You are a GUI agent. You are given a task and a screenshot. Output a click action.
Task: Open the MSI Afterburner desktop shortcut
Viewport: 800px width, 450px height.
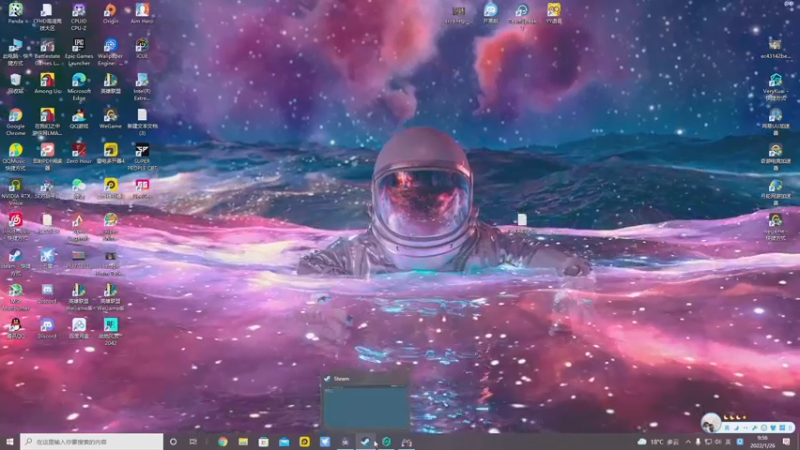(x=15, y=296)
